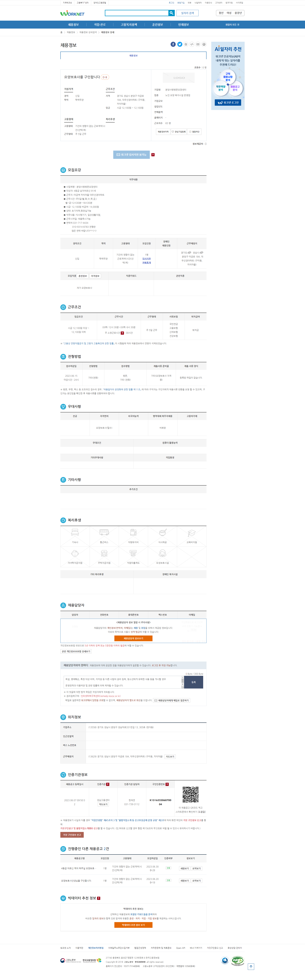The height and width of the screenshot is (980, 305).
Task: Click help icon beside 주 소정근로시간
Action: click(122, 333)
